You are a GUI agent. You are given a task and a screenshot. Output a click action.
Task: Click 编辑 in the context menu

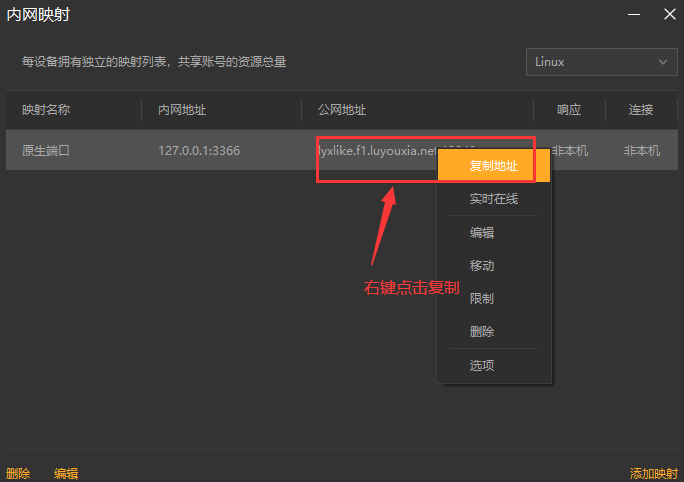482,232
